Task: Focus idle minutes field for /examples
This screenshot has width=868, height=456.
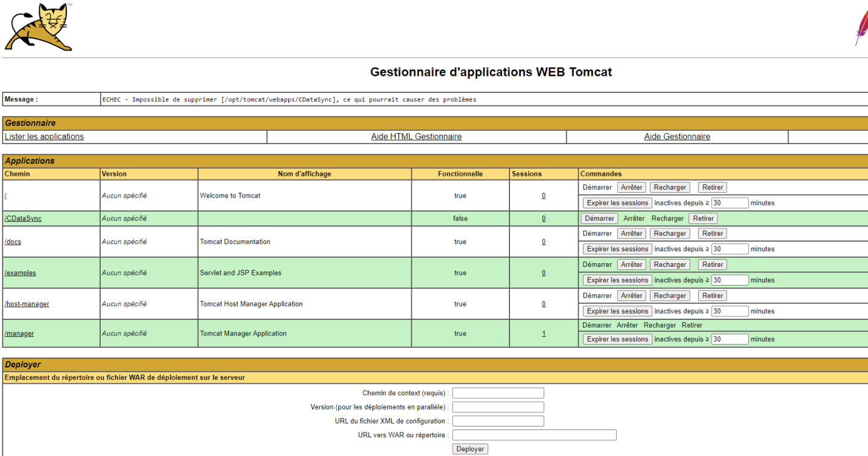Action: coord(730,281)
